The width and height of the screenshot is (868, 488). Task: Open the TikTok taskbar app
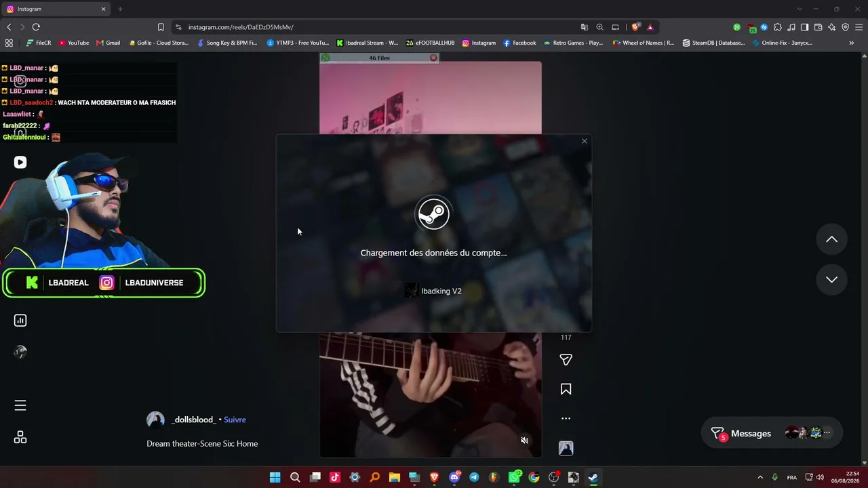[335, 477]
